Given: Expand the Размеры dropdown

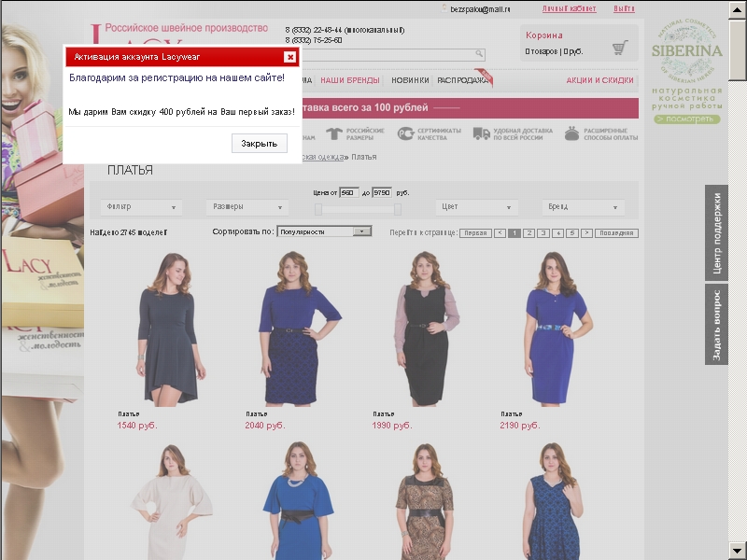Looking at the screenshot, I should pyautogui.click(x=247, y=207).
